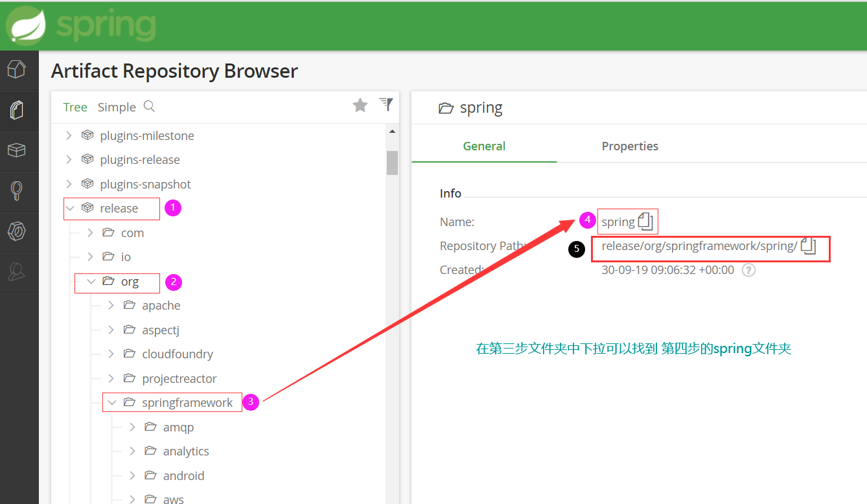Screen dimensions: 867x504
Task: Select the android folder label
Action: 183,475
